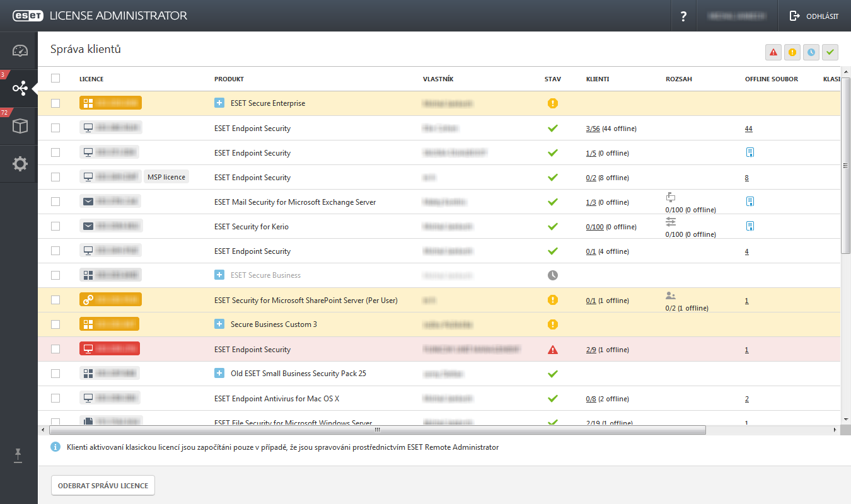Click the grey clock status for ESET Secure Business

pos(553,275)
